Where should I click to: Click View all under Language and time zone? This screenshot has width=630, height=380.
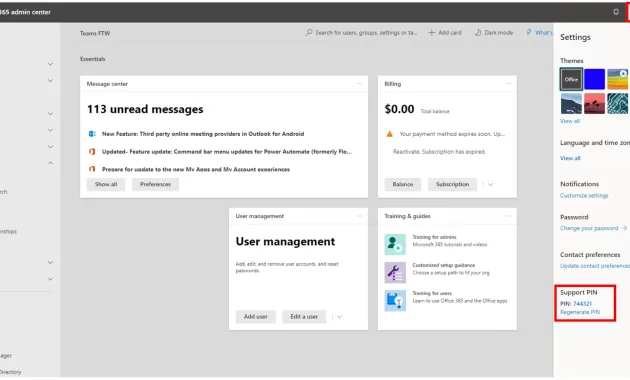point(570,158)
